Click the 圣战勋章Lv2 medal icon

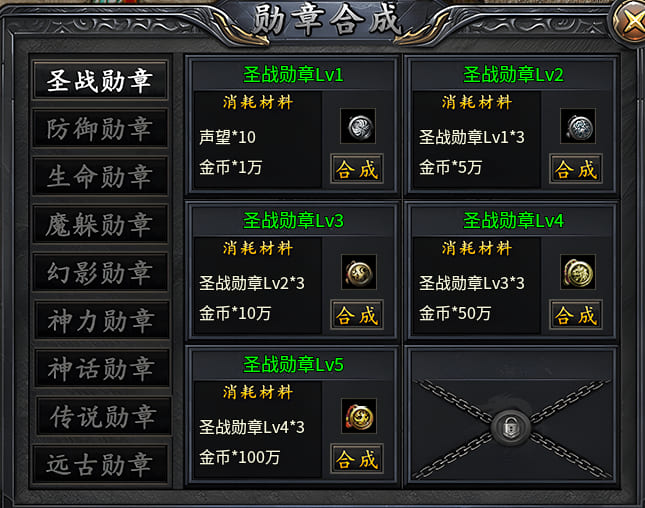pos(578,126)
